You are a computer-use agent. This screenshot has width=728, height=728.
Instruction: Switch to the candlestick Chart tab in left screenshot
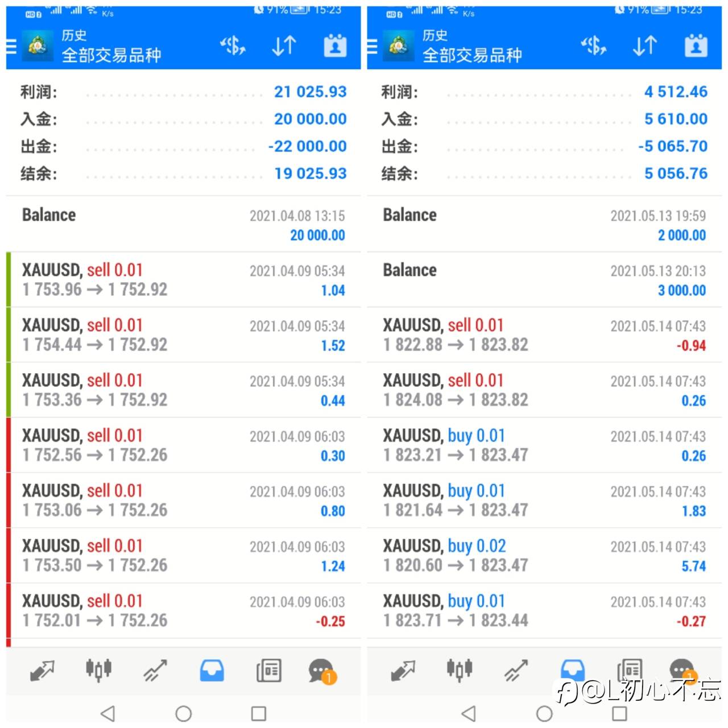pyautogui.click(x=98, y=670)
